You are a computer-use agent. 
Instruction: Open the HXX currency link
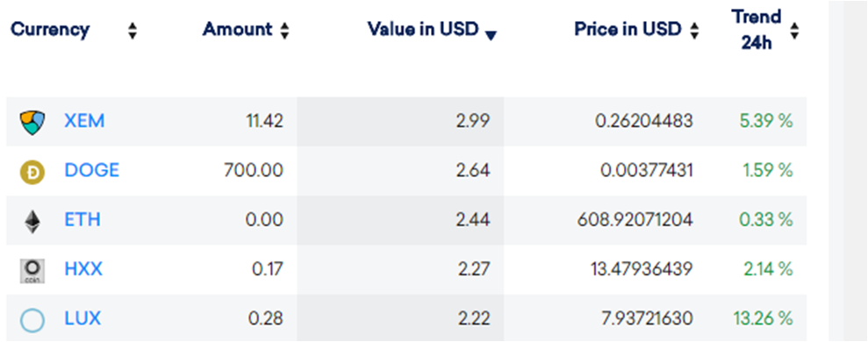(83, 269)
